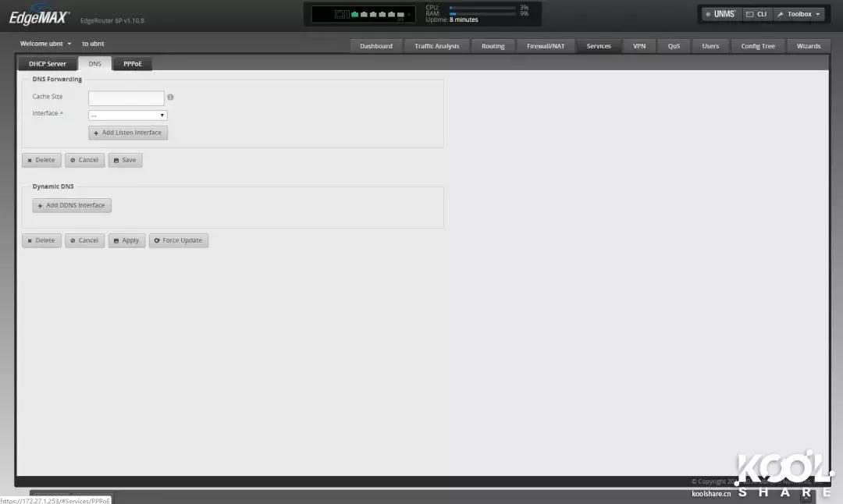Select the Services tab
843x504 pixels.
[x=599, y=46]
